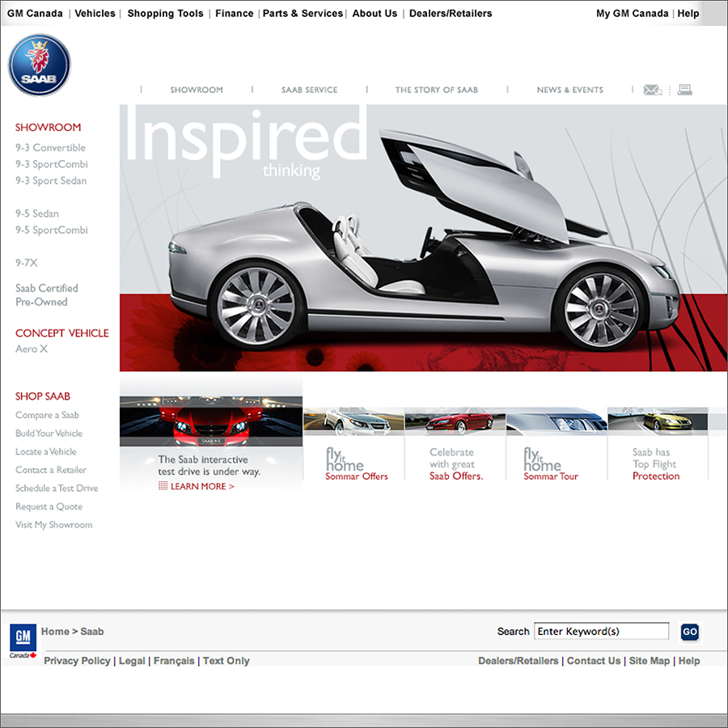
Task: Open the 9-3 Convertible sidebar link
Action: tap(50, 148)
